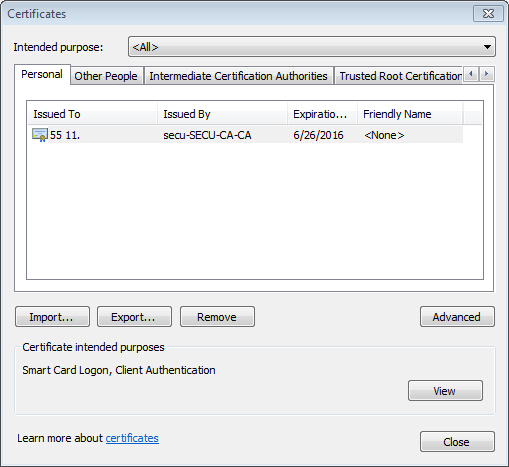Viewport: 509px width, 467px height.
Task: Open the Trusted Root Certification tab
Action: (x=398, y=76)
